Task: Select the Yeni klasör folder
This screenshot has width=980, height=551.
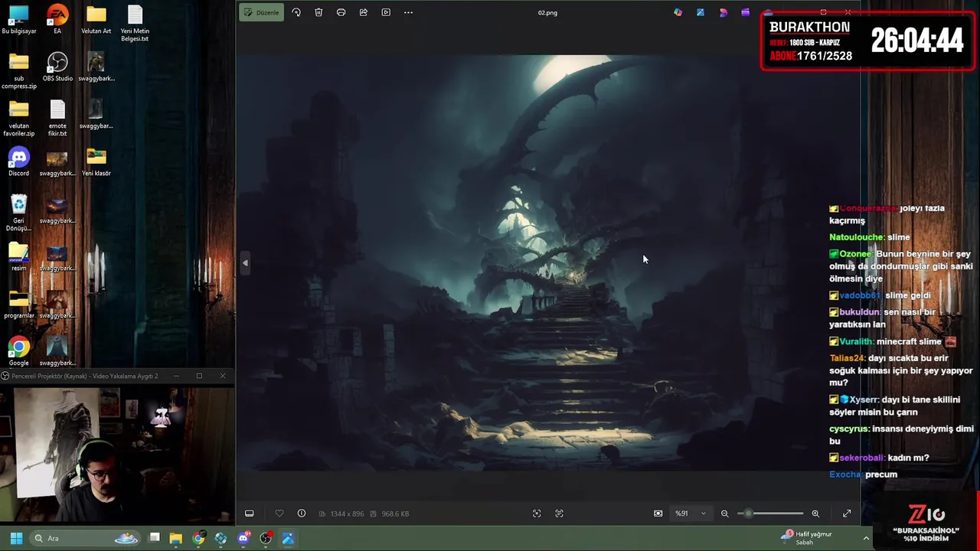Action: click(x=96, y=162)
